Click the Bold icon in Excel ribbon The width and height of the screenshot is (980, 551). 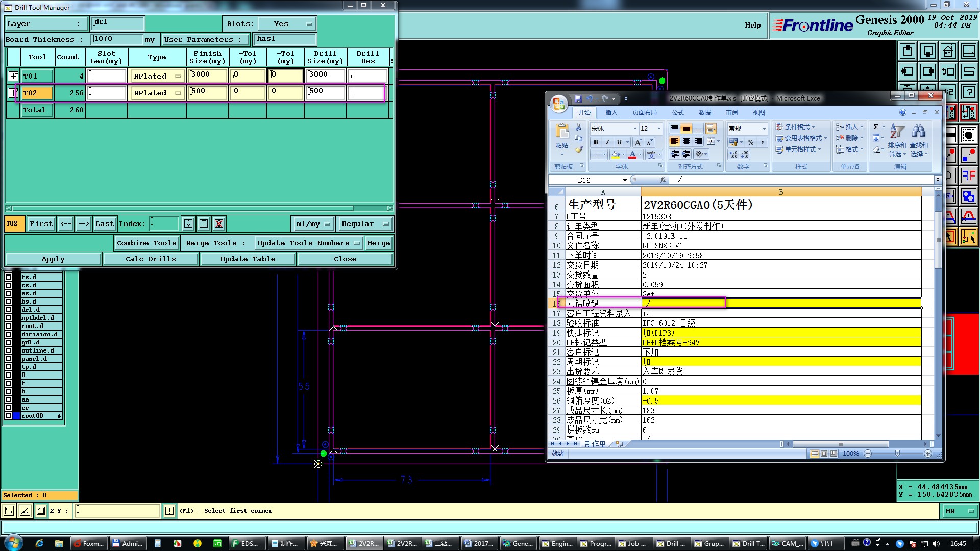click(x=596, y=142)
